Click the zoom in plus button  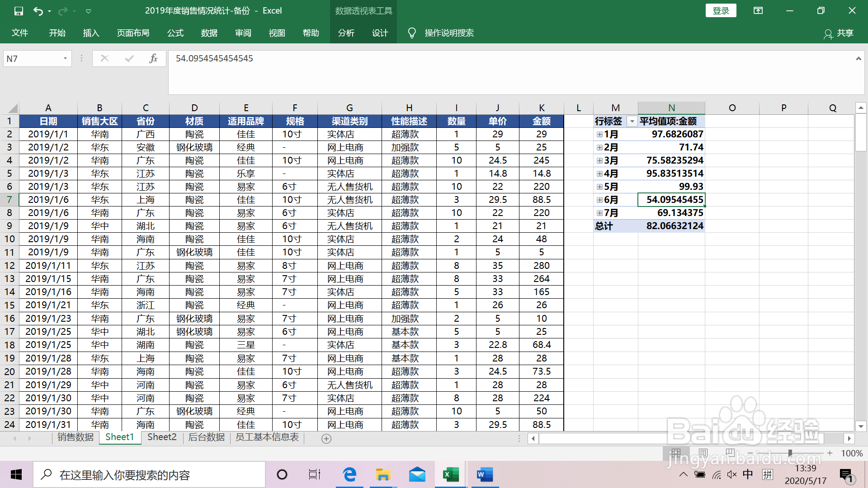pos(830,453)
